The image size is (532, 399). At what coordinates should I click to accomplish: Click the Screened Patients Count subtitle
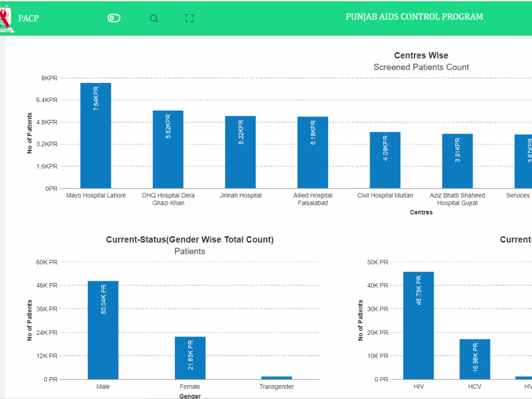pos(421,67)
